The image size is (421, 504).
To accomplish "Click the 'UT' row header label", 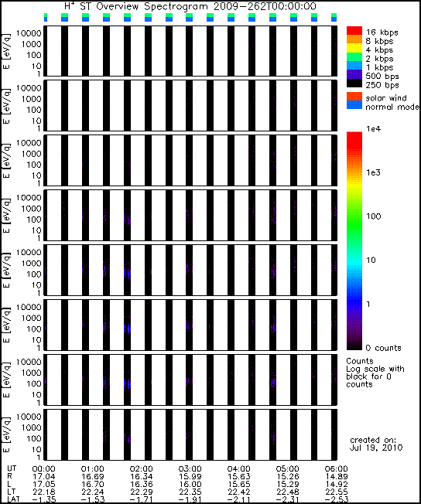I will [x=12, y=468].
